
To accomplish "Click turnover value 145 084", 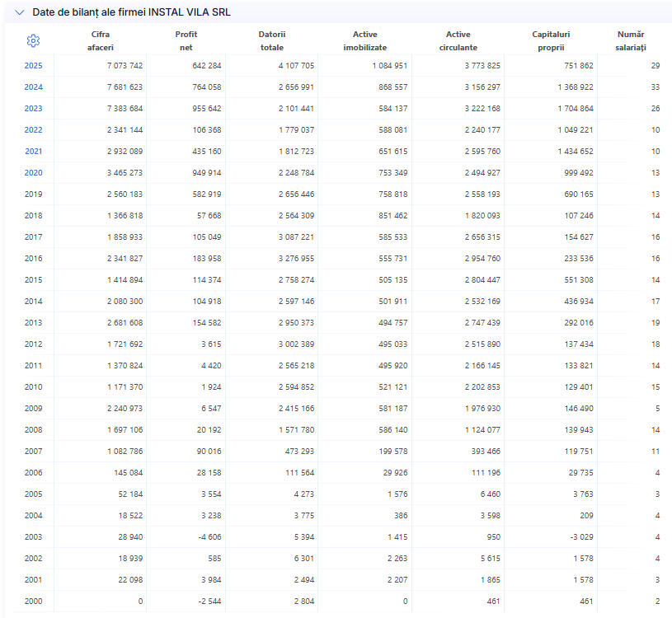I will [128, 472].
